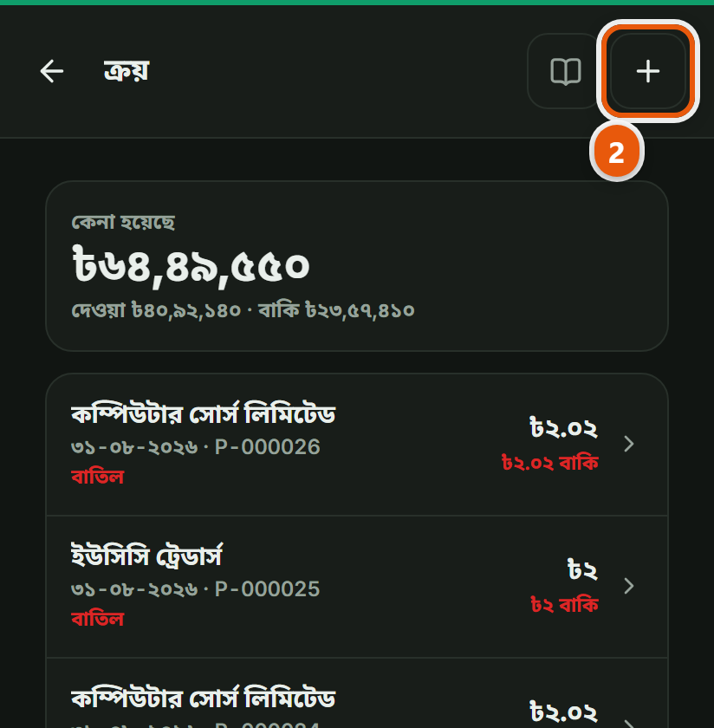
Task: Click red বাতিল status under P-000025
Action: 98,619
